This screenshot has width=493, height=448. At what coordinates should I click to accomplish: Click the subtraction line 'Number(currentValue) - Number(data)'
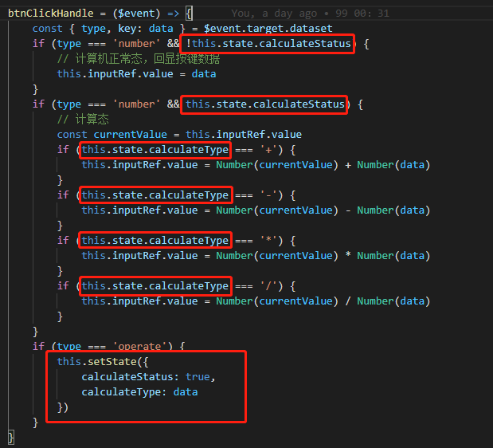coord(323,210)
